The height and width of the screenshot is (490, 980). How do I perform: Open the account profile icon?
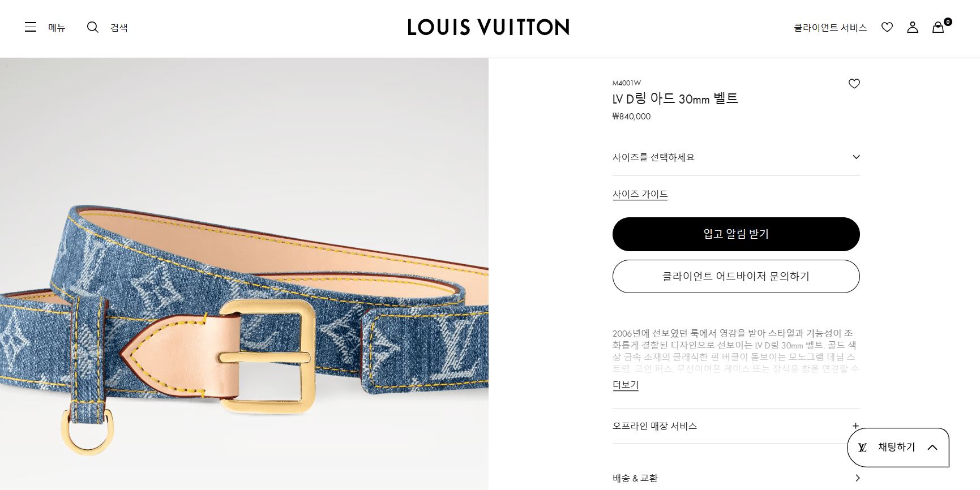[913, 27]
